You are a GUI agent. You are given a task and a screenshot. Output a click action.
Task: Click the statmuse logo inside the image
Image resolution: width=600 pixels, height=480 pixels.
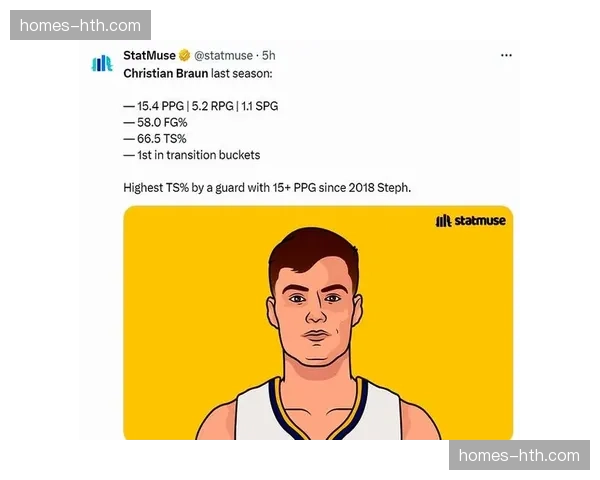coord(471,220)
